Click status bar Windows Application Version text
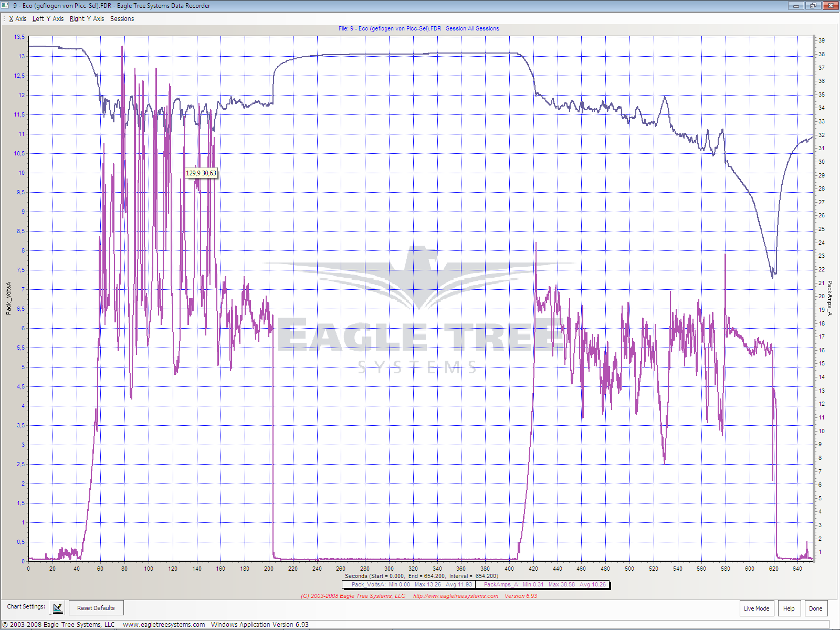Image resolution: width=840 pixels, height=630 pixels. point(260,625)
